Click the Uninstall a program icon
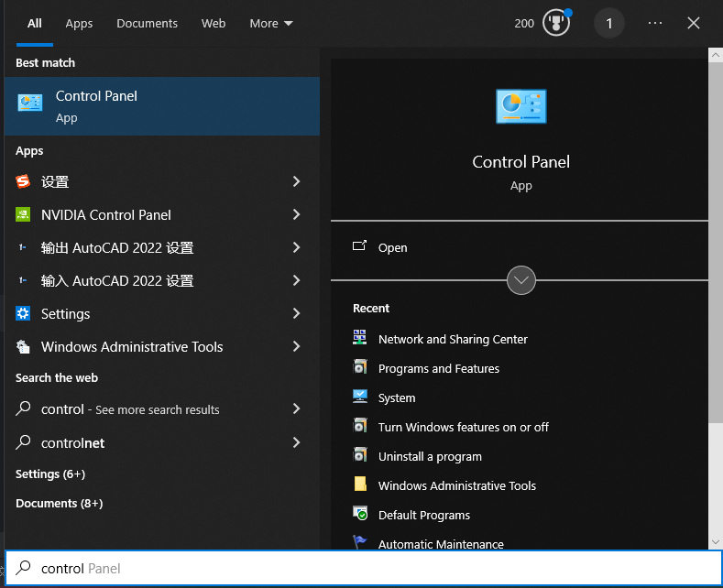Screen dimensions: 723x588 coord(359,455)
